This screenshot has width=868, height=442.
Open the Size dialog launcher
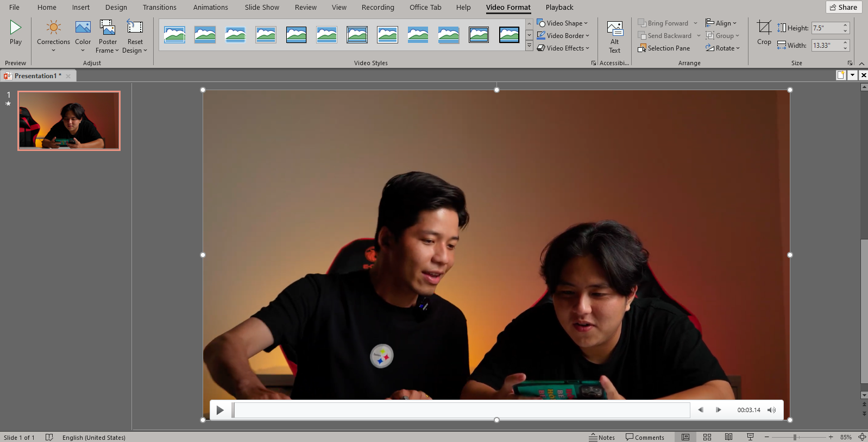tap(850, 63)
